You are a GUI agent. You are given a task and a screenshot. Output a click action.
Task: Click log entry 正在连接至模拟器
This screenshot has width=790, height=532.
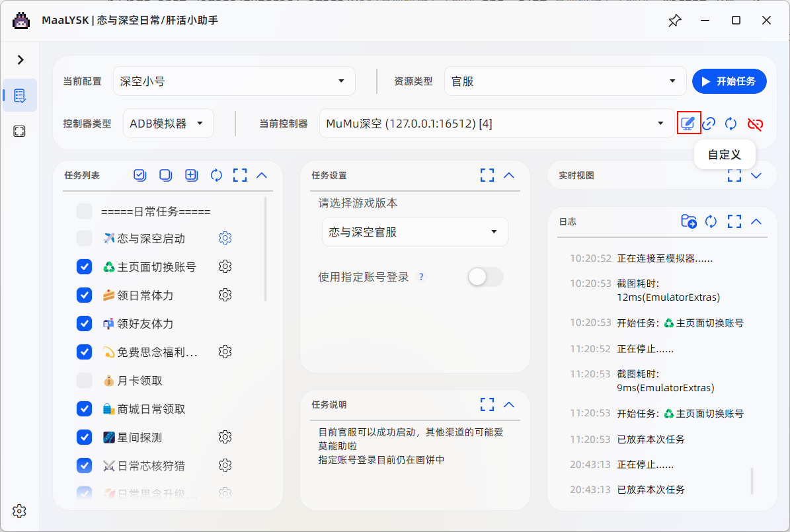point(664,258)
